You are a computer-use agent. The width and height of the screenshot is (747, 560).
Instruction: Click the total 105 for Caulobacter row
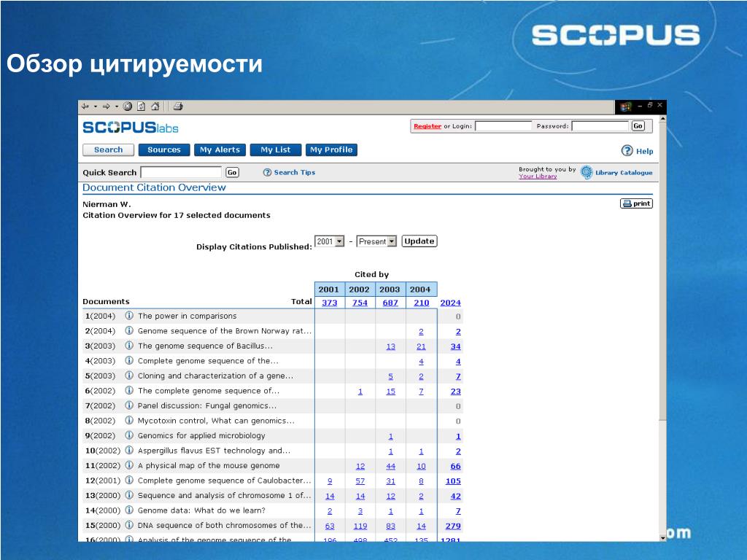click(453, 481)
